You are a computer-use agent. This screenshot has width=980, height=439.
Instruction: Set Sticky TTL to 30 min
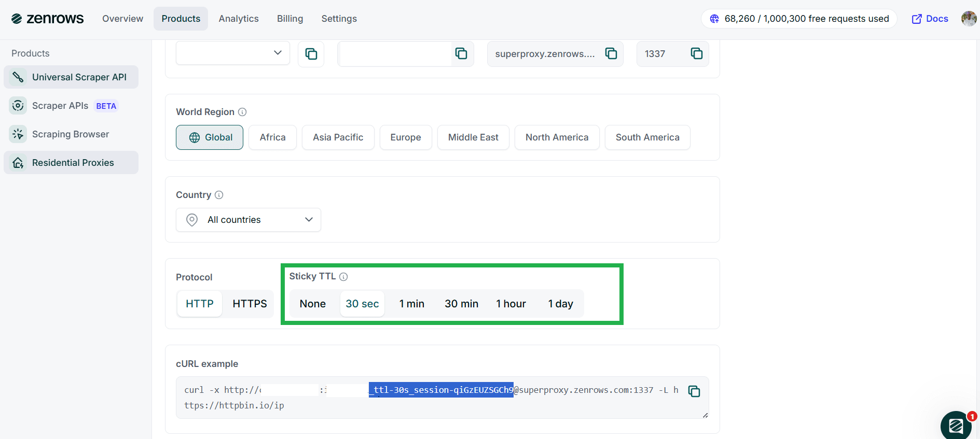pyautogui.click(x=462, y=304)
